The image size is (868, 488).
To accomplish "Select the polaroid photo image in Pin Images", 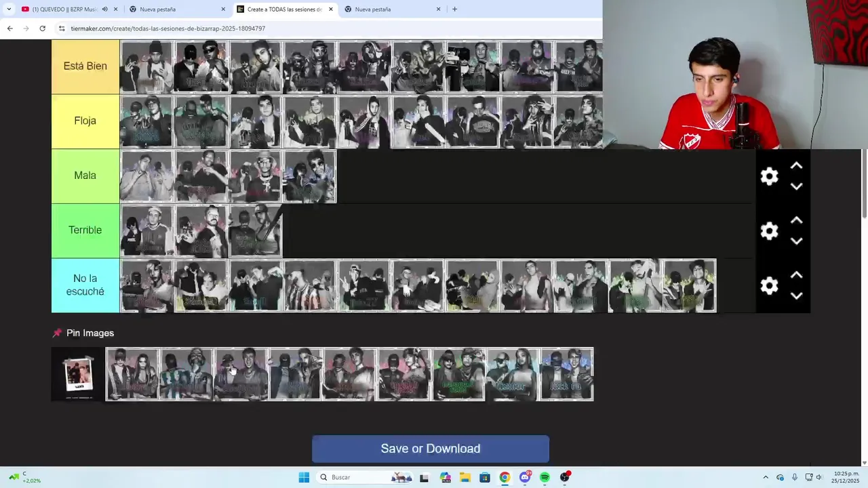I will click(x=78, y=374).
